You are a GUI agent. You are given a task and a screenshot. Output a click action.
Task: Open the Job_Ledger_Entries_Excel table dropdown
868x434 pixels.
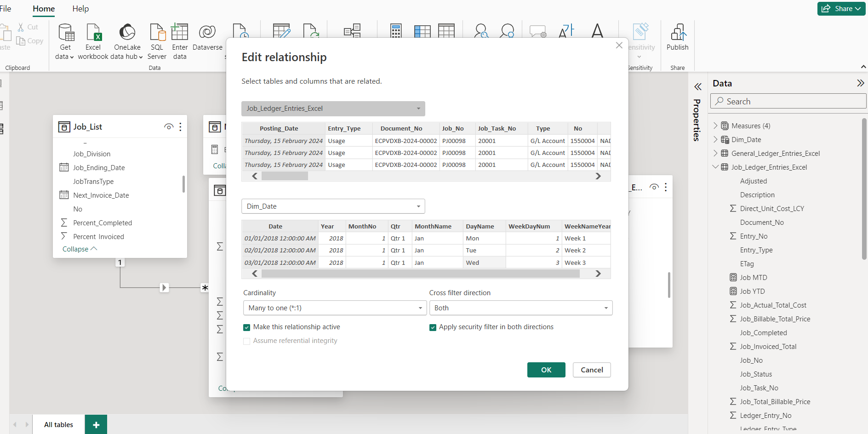[x=333, y=108]
